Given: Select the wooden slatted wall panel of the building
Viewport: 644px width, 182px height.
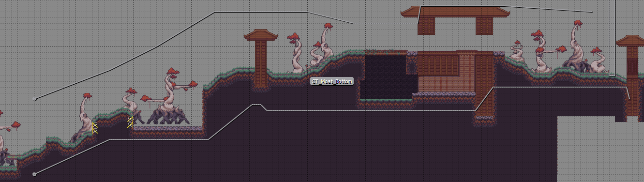Looking at the screenshot, I should (x=438, y=65).
